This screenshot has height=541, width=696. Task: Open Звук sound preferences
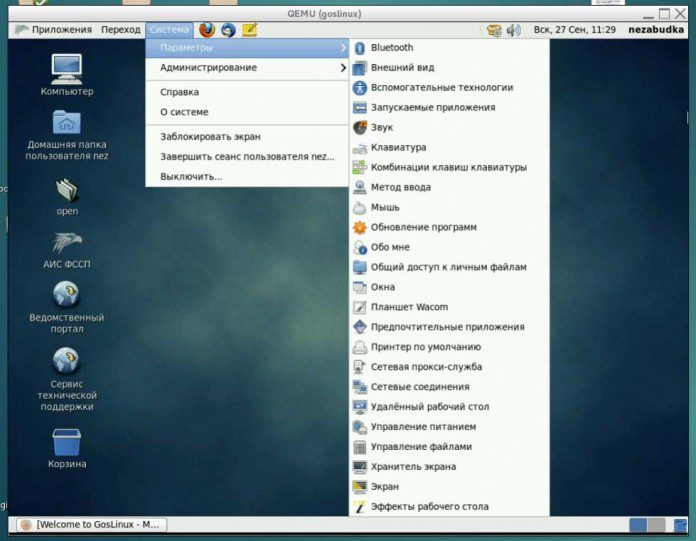pos(449,127)
